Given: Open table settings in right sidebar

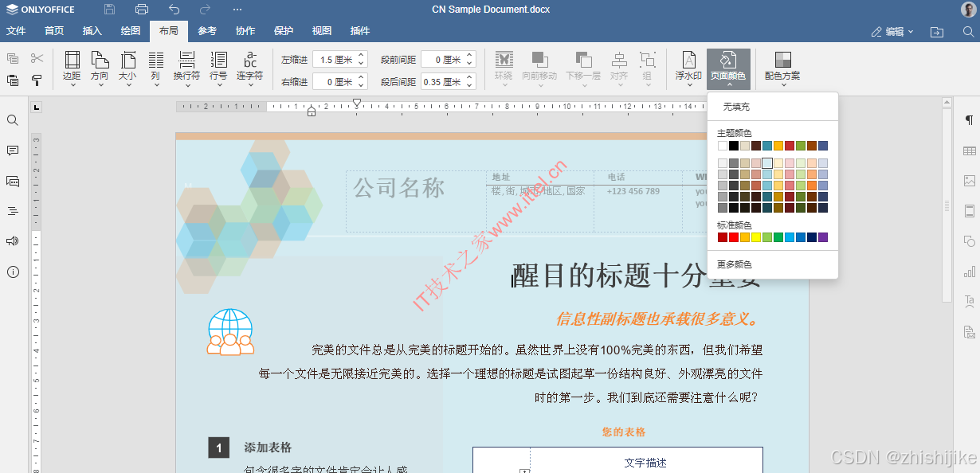Looking at the screenshot, I should pyautogui.click(x=969, y=150).
